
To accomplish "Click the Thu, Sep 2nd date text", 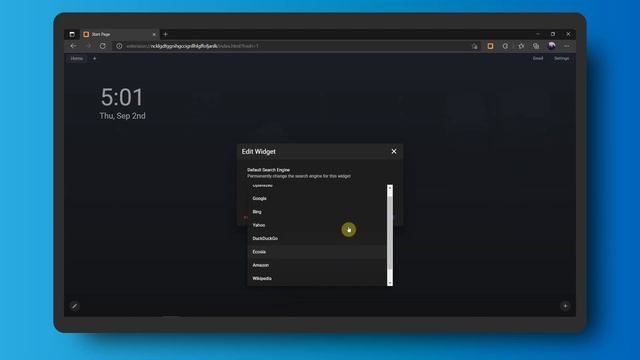I will [x=122, y=116].
